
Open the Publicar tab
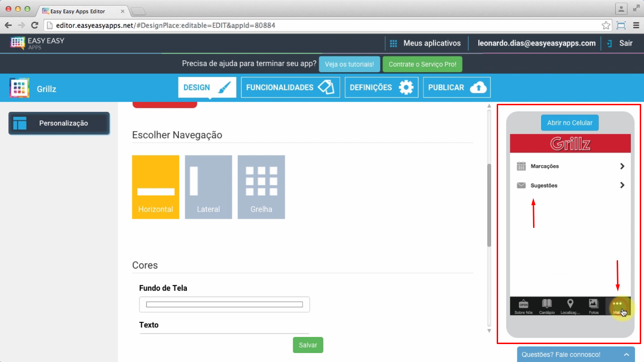(457, 87)
